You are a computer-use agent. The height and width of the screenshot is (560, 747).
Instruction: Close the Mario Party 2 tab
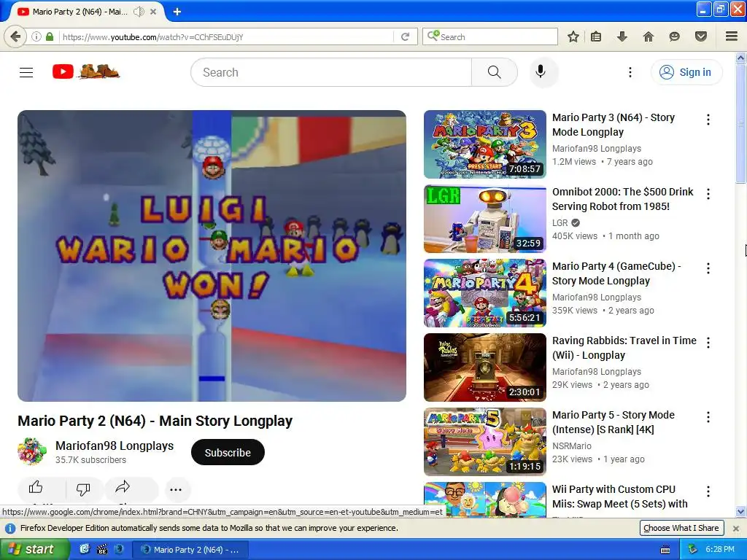tap(153, 12)
